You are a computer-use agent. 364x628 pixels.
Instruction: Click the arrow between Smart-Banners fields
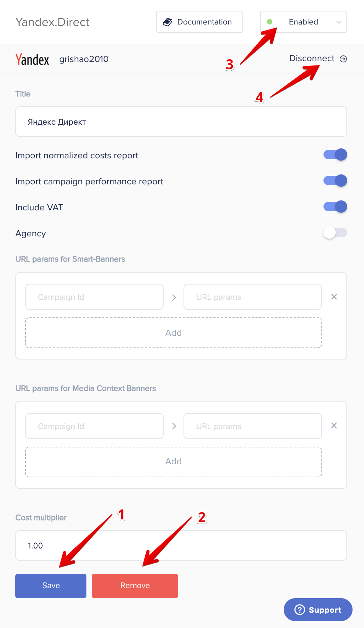174,297
